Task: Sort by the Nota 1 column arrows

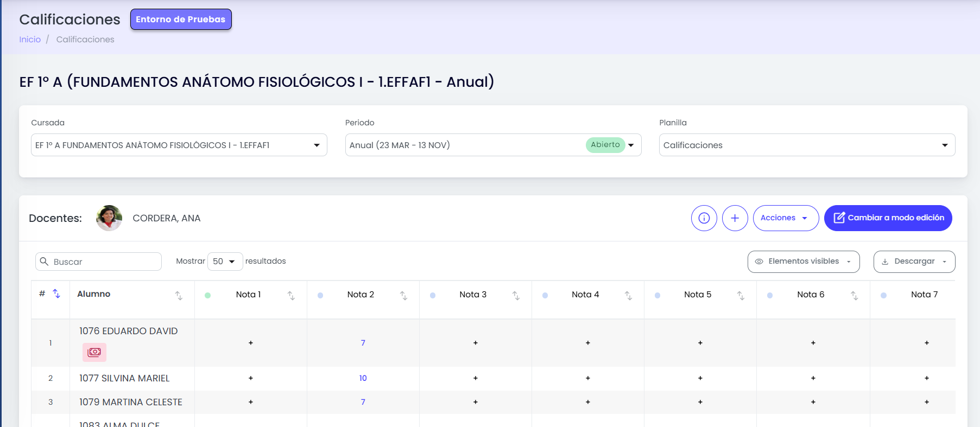Action: point(291,295)
